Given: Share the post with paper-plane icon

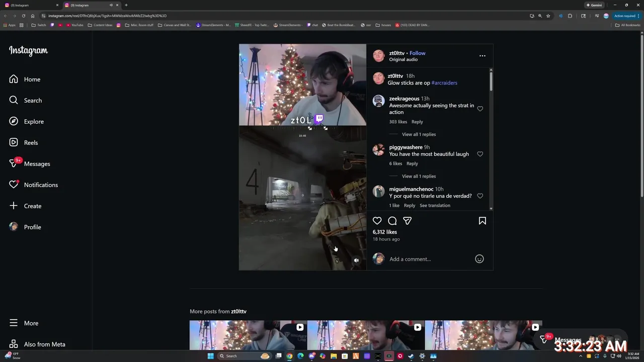Looking at the screenshot, I should [x=408, y=221].
